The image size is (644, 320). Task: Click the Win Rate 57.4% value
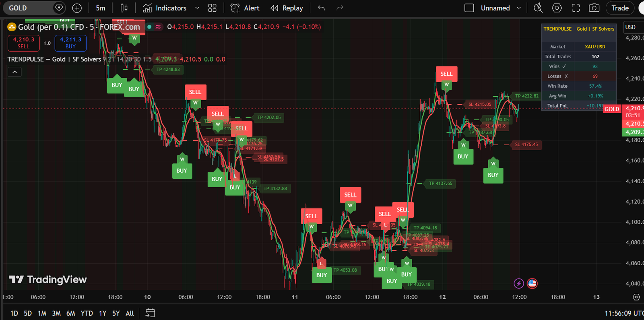click(x=595, y=86)
